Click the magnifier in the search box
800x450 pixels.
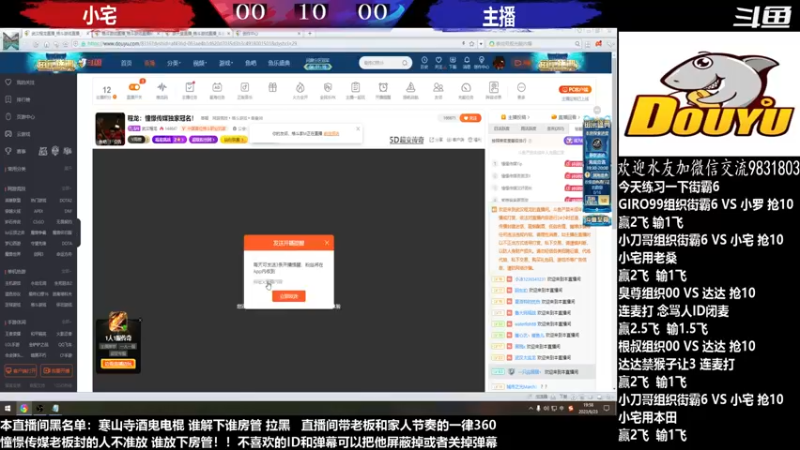405,63
